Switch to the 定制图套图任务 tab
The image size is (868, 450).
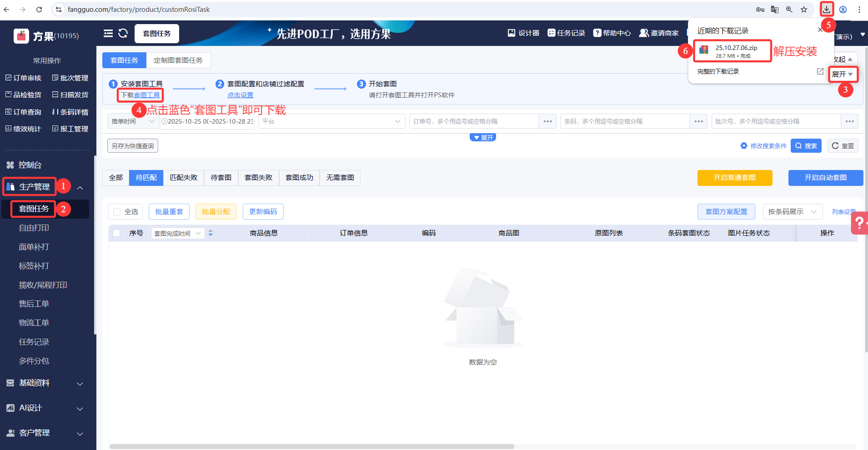(178, 60)
